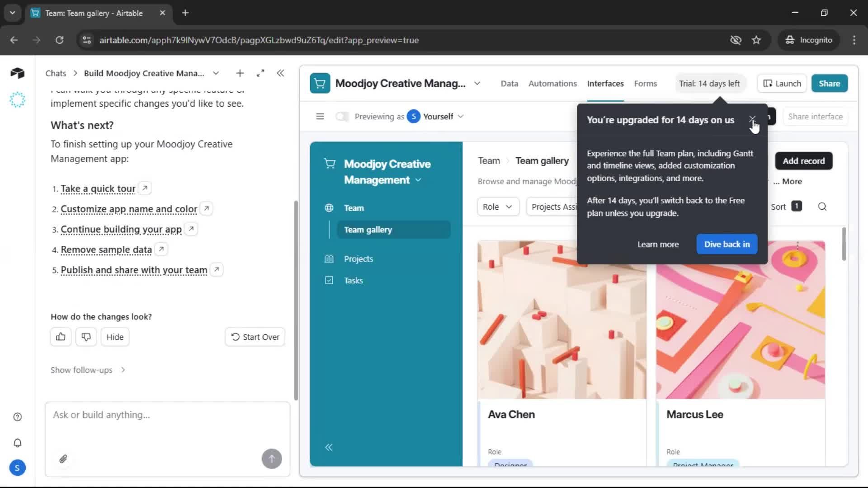The image size is (868, 488).
Task: Expand base name dropdown chevron
Action: (x=477, y=83)
